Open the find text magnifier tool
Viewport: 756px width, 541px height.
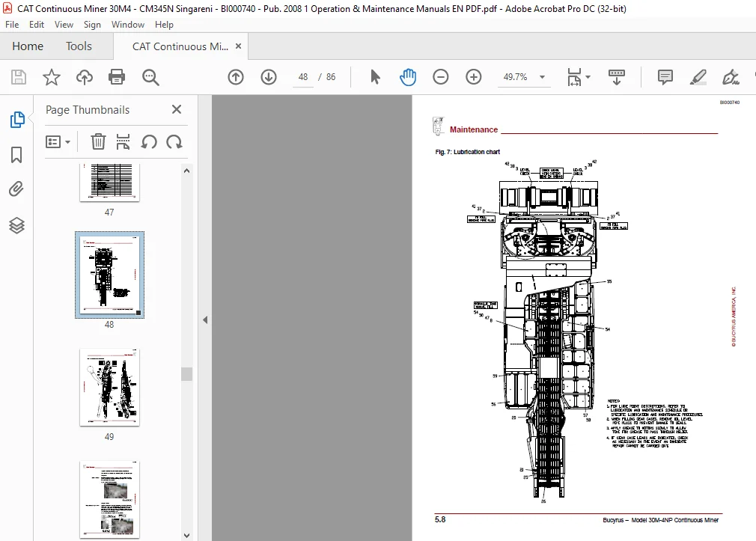pyautogui.click(x=150, y=77)
